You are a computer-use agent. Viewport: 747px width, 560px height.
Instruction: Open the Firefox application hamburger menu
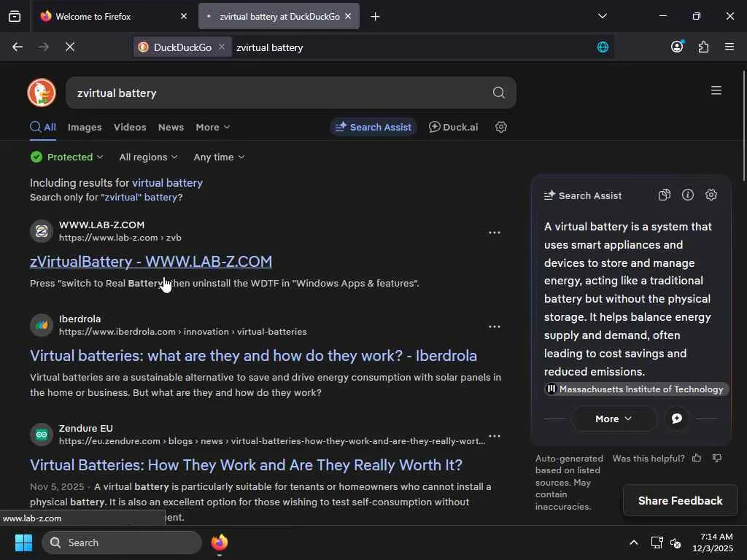coord(729,47)
